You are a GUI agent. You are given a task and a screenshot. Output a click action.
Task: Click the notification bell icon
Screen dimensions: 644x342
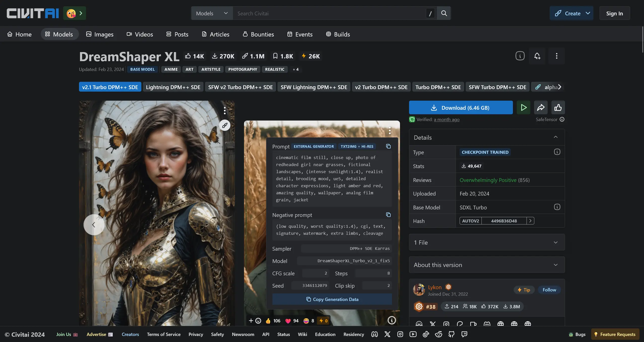[537, 56]
